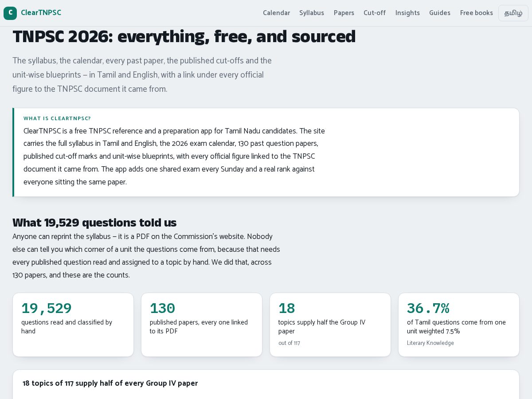This screenshot has height=399, width=532.
Task: Select the 18 topics stat card
Action: pyautogui.click(x=330, y=325)
